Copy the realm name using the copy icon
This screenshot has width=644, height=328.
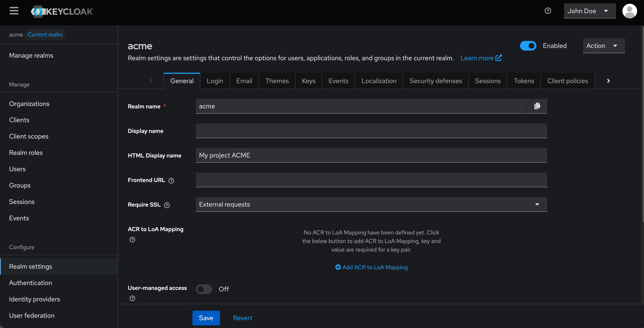537,106
